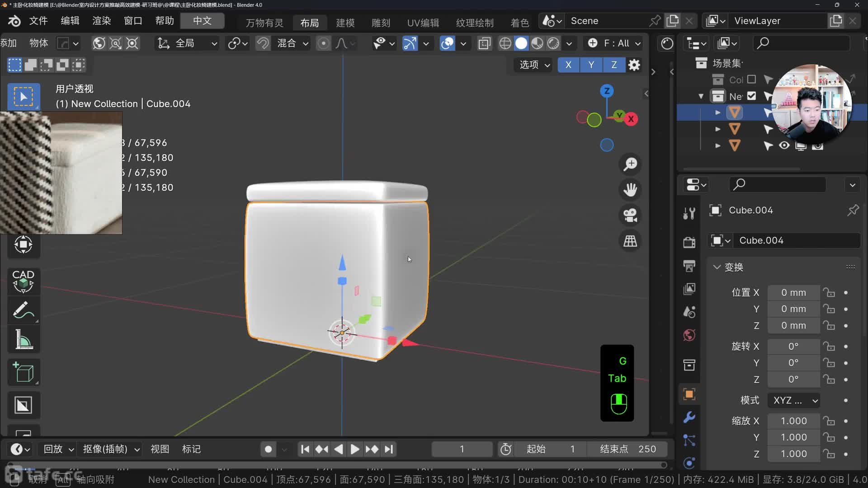This screenshot has width=868, height=488.
Task: Click the current frame number field
Action: pos(462,449)
